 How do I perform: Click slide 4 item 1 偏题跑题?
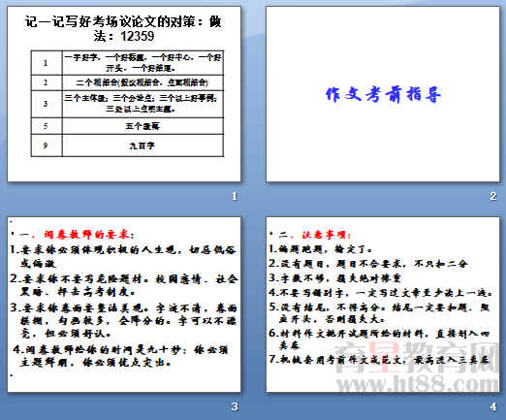321,249
